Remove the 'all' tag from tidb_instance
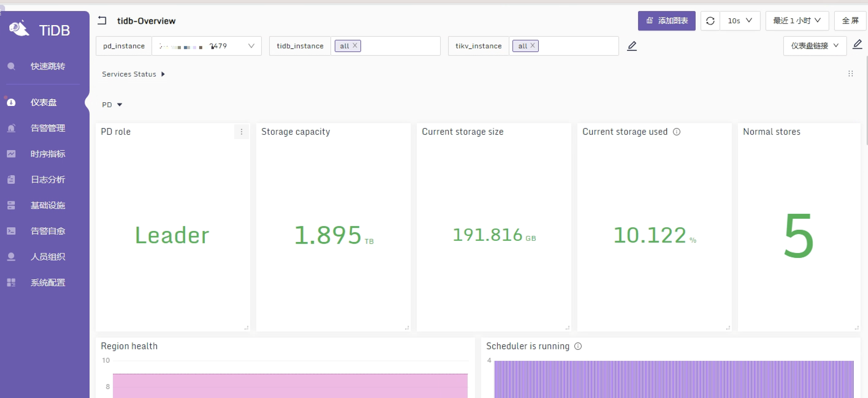The image size is (868, 398). click(355, 45)
